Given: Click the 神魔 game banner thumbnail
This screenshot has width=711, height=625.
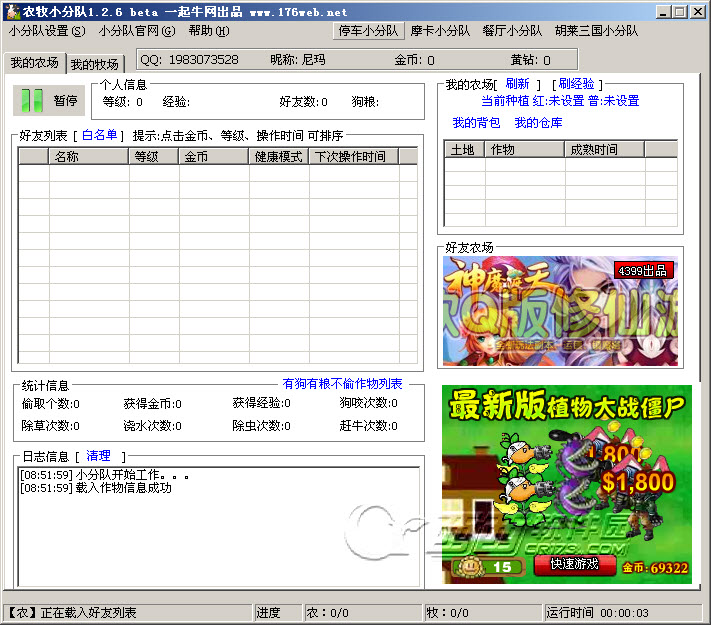Looking at the screenshot, I should pos(560,311).
